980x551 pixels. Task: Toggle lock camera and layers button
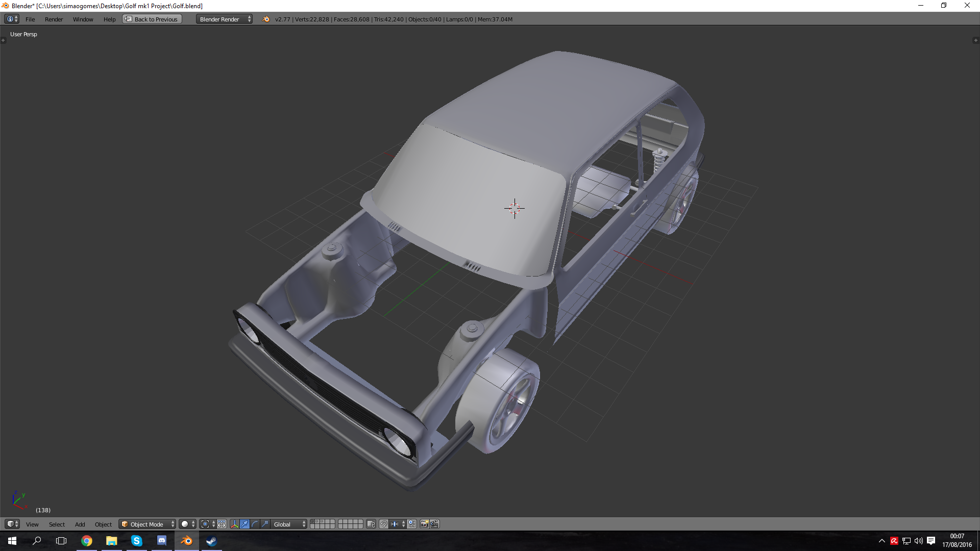[x=371, y=524]
